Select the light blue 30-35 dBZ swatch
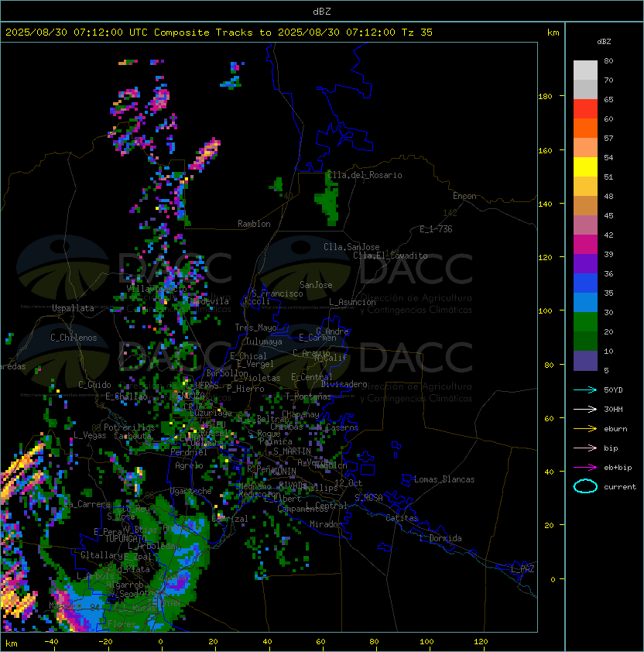 [x=585, y=302]
